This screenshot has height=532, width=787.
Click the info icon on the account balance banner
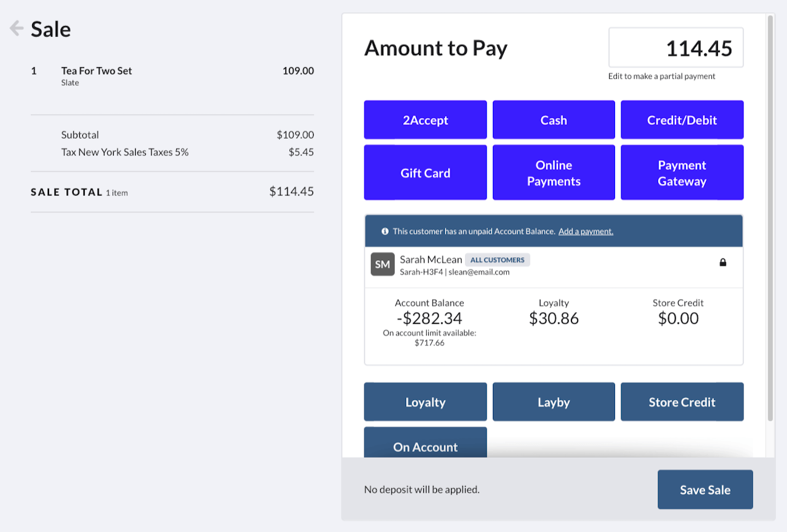[386, 231]
